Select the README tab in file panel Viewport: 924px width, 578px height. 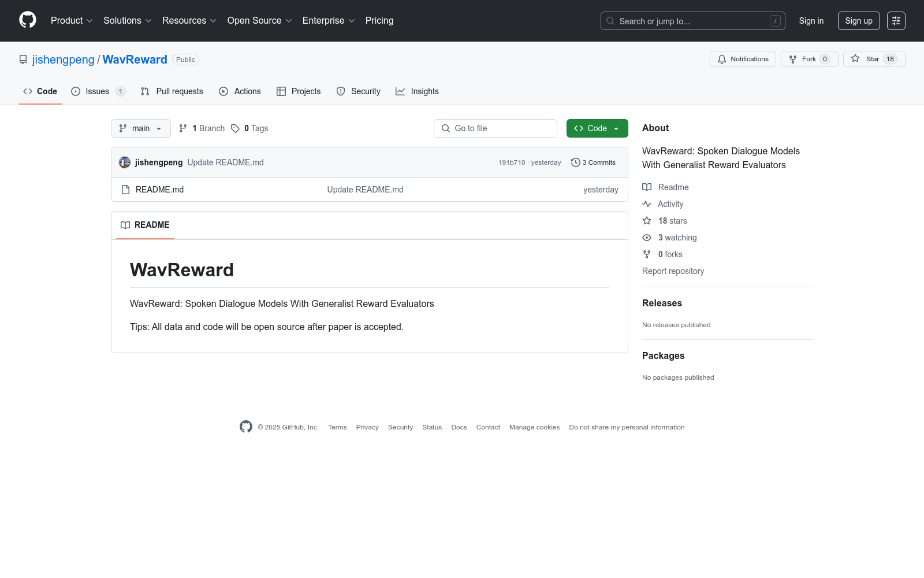145,225
